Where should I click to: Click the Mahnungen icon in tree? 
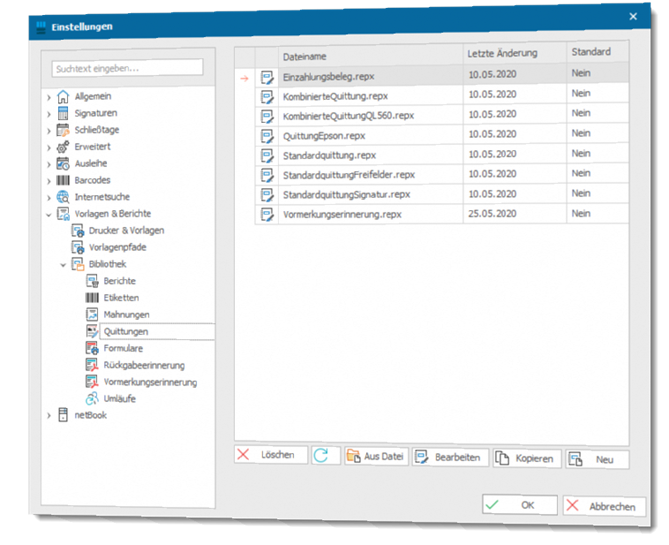(x=92, y=315)
